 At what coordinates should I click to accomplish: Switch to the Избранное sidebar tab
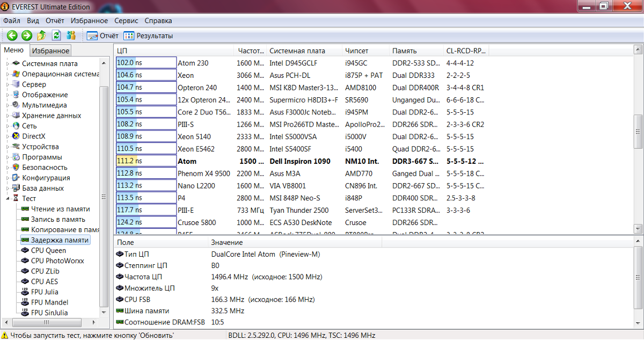pos(50,50)
